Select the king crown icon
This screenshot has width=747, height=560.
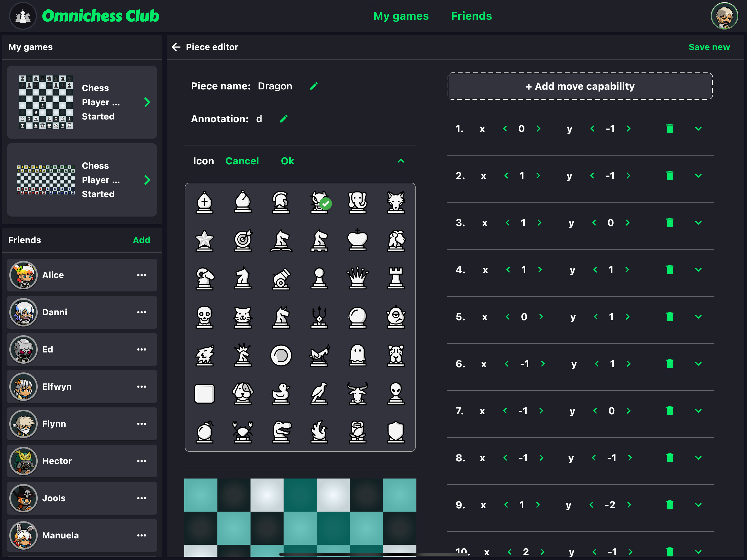pyautogui.click(x=357, y=240)
